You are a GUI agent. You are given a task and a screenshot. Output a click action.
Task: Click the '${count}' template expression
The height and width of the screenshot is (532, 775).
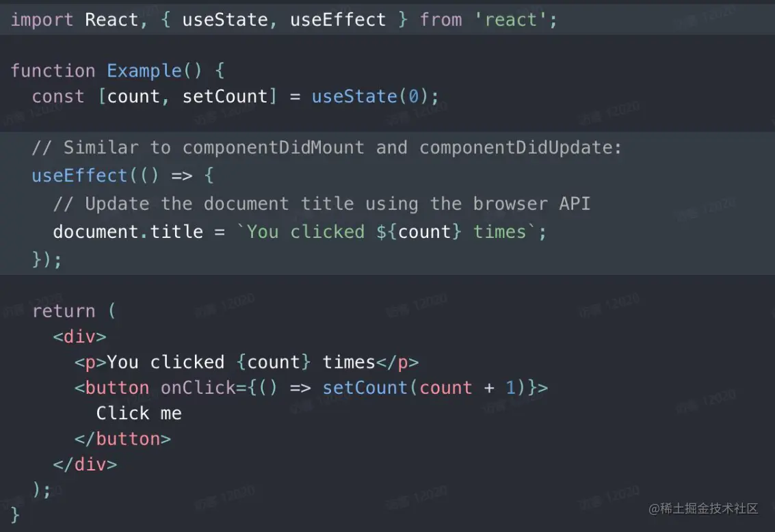[419, 232]
